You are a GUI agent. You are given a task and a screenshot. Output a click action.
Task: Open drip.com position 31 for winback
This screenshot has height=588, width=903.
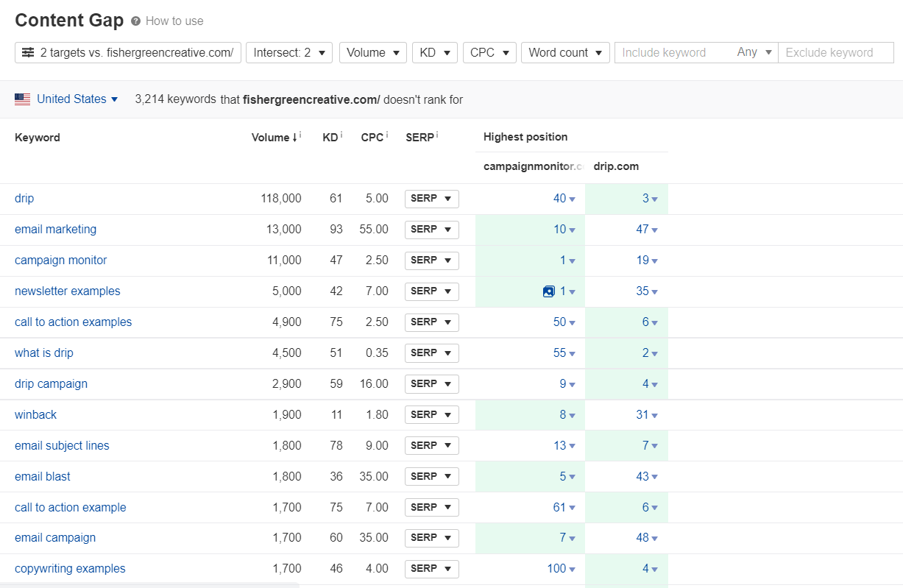click(647, 415)
